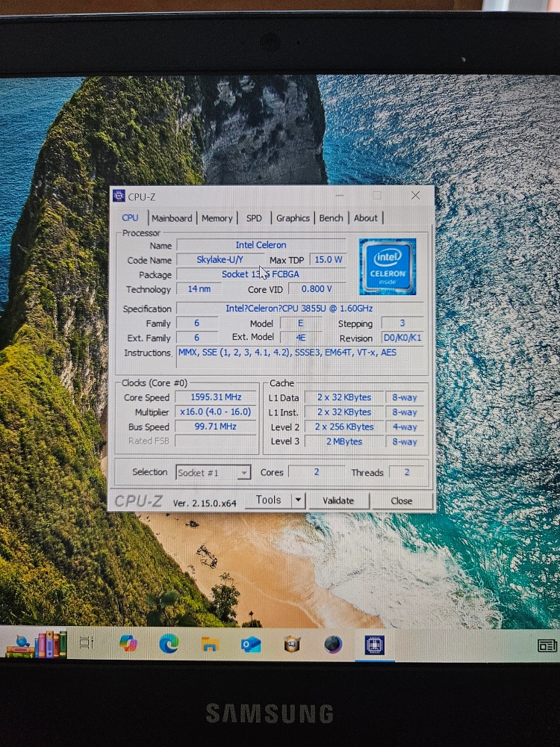The width and height of the screenshot is (560, 747).
Task: Open Task View on the taskbar
Action: click(86, 642)
